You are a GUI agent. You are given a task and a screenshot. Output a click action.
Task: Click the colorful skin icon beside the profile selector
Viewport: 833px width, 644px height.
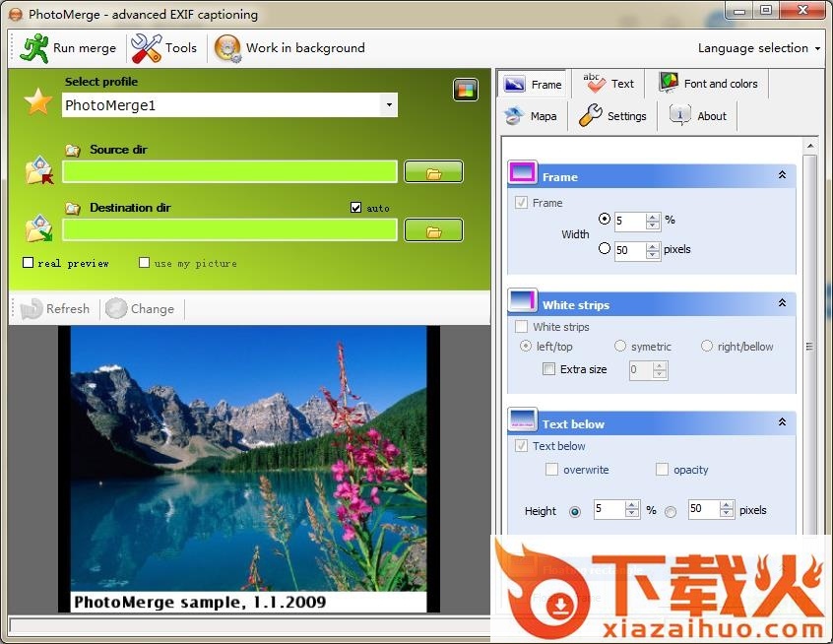click(466, 90)
